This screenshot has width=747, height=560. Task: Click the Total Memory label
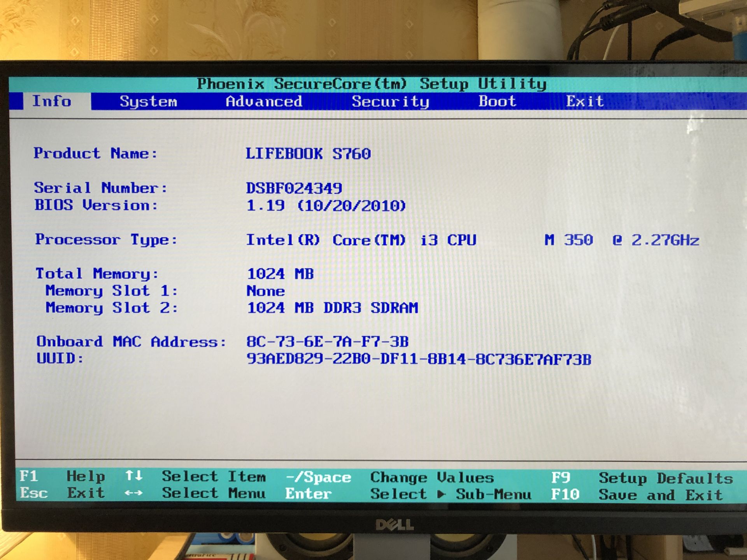tap(97, 273)
